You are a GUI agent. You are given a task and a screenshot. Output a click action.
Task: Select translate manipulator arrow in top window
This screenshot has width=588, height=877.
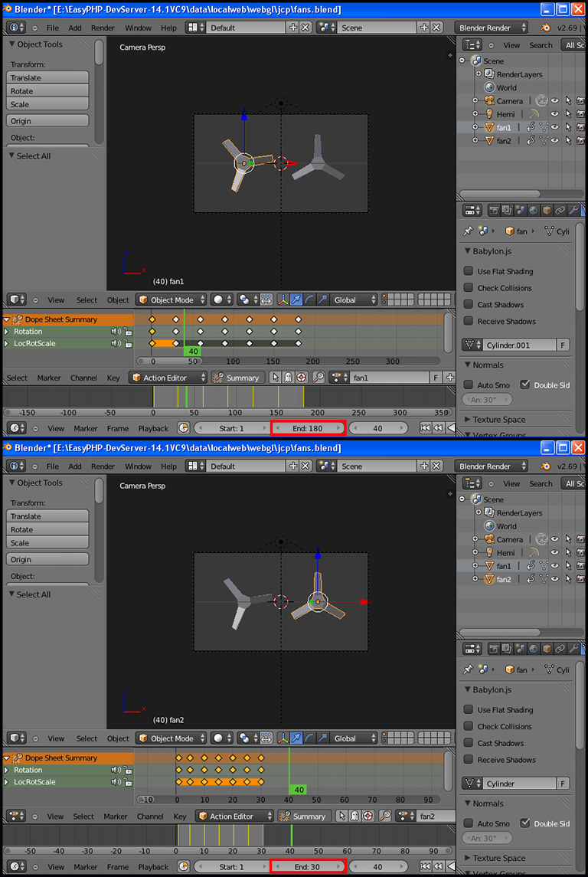pos(297,299)
